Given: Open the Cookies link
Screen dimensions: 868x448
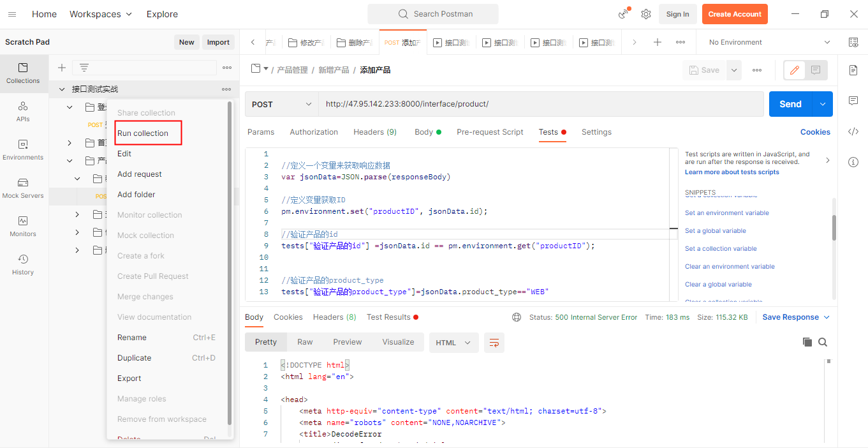Looking at the screenshot, I should [815, 132].
